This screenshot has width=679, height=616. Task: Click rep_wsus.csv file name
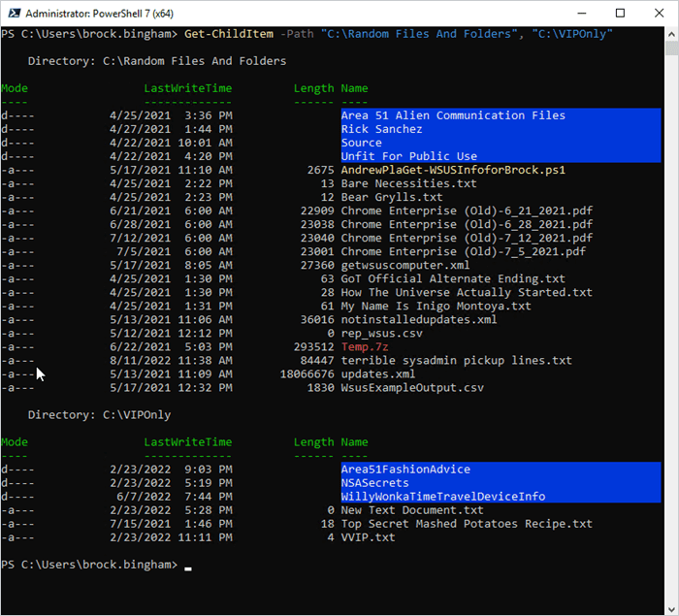[x=381, y=333]
